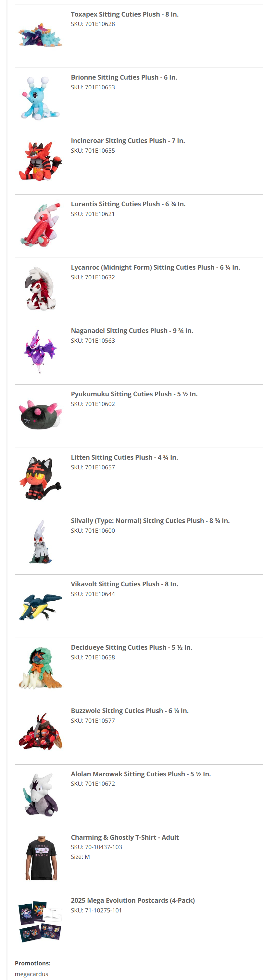This screenshot has width=263, height=980.
Task: Open the Buzzwole Sitting Cuties Plush link
Action: coord(130,710)
